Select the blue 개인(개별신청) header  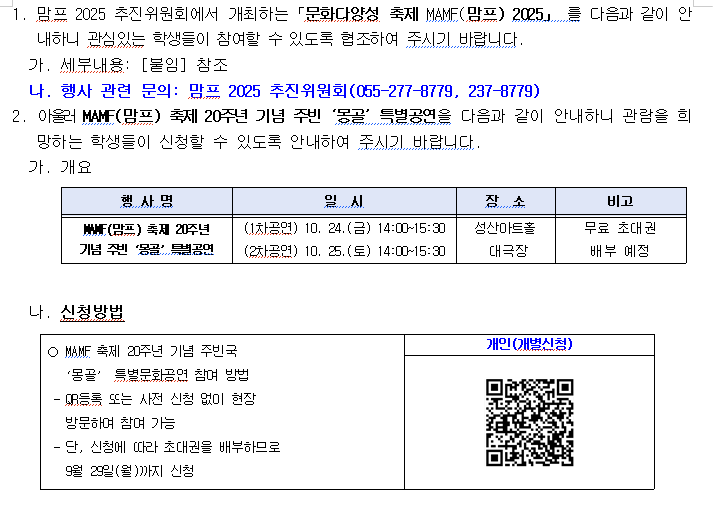pos(529,345)
